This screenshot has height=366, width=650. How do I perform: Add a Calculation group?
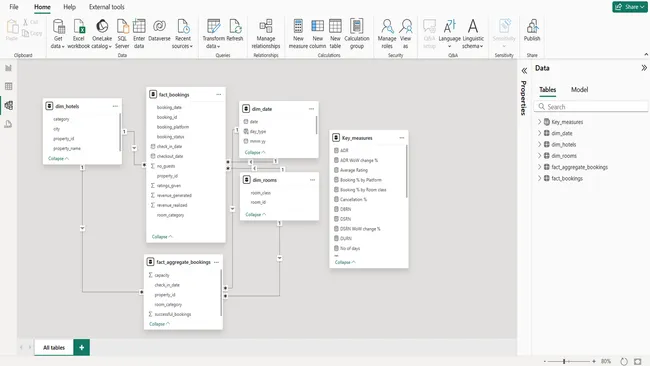[357, 34]
